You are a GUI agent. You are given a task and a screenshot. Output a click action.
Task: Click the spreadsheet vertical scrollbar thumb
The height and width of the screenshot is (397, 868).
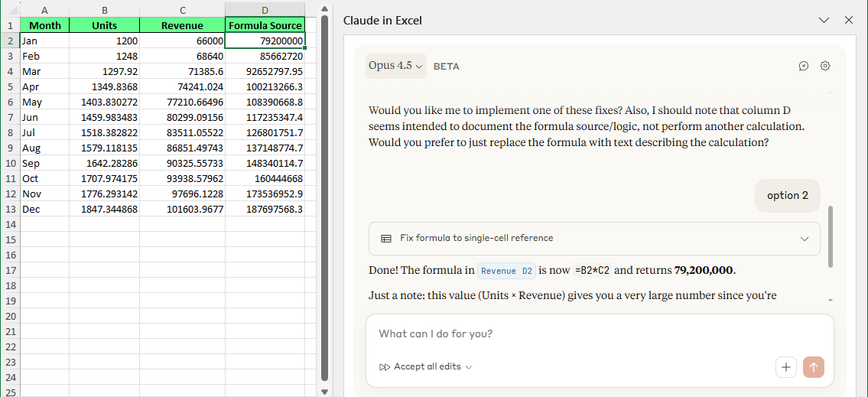pyautogui.click(x=324, y=197)
